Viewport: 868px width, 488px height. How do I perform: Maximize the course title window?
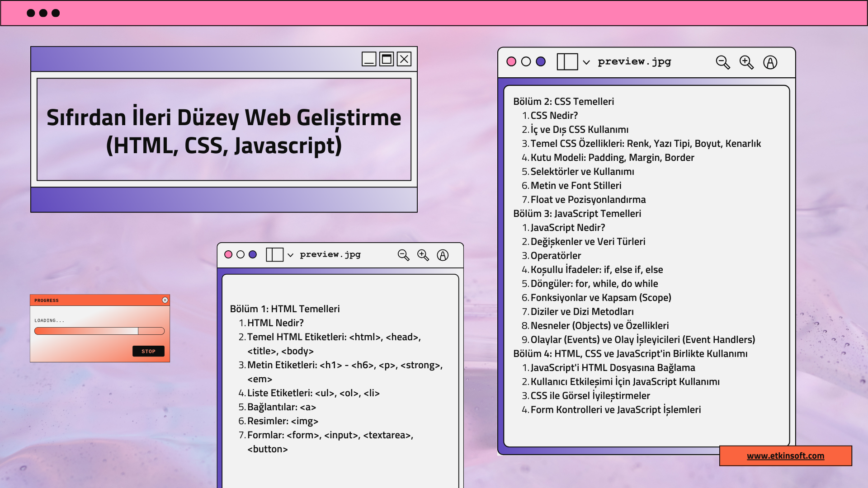[387, 59]
